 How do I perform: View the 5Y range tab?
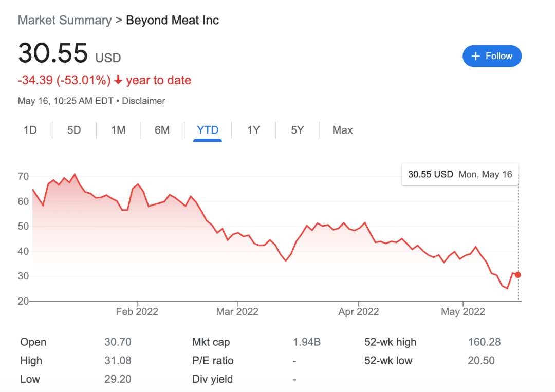[297, 130]
